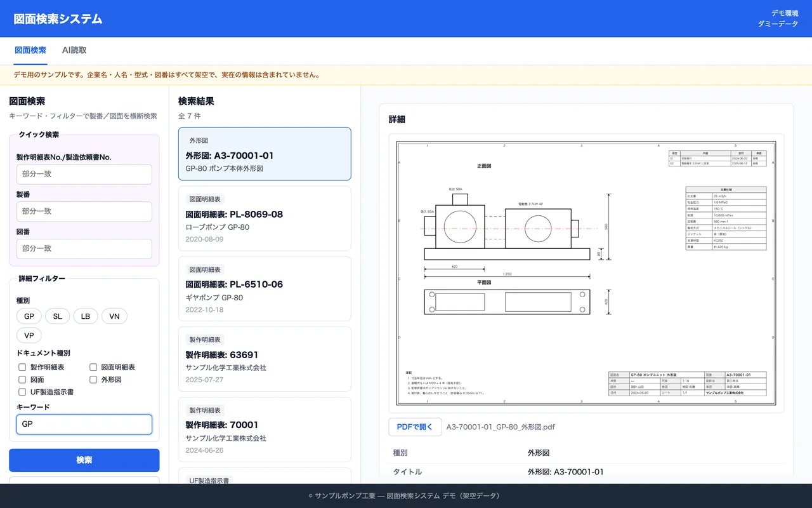Select the GP type filter chip
This screenshot has height=508, width=812.
point(29,316)
